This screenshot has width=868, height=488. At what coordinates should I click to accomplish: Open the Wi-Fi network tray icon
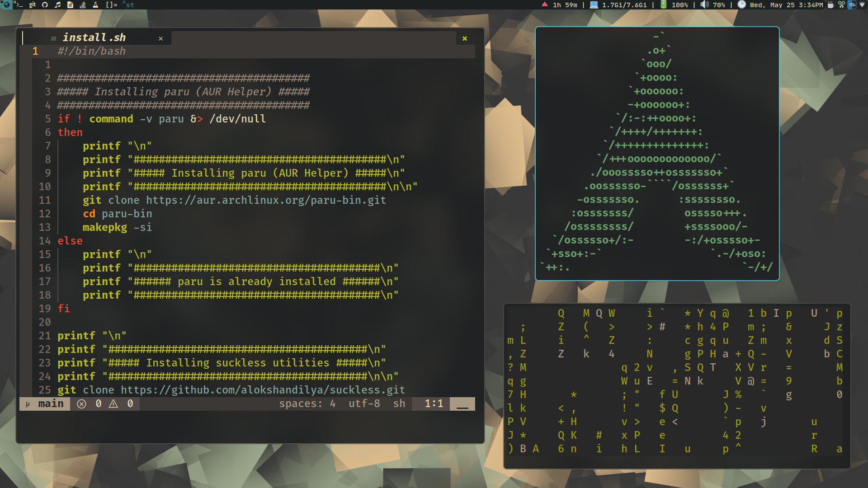pyautogui.click(x=862, y=5)
